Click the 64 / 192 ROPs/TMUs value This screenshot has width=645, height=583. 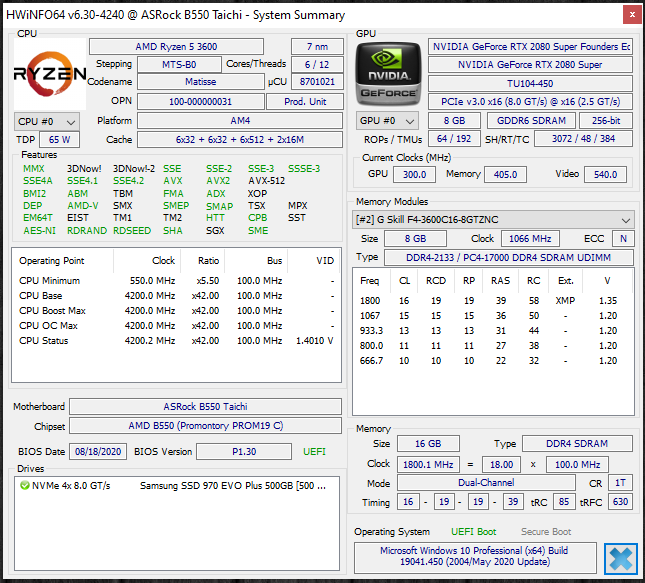click(x=454, y=139)
